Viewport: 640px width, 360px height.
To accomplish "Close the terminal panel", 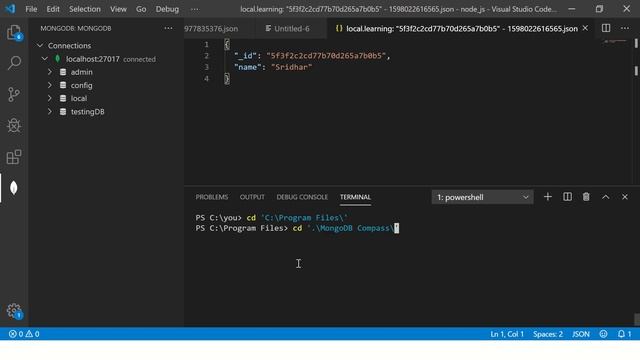I will (625, 197).
